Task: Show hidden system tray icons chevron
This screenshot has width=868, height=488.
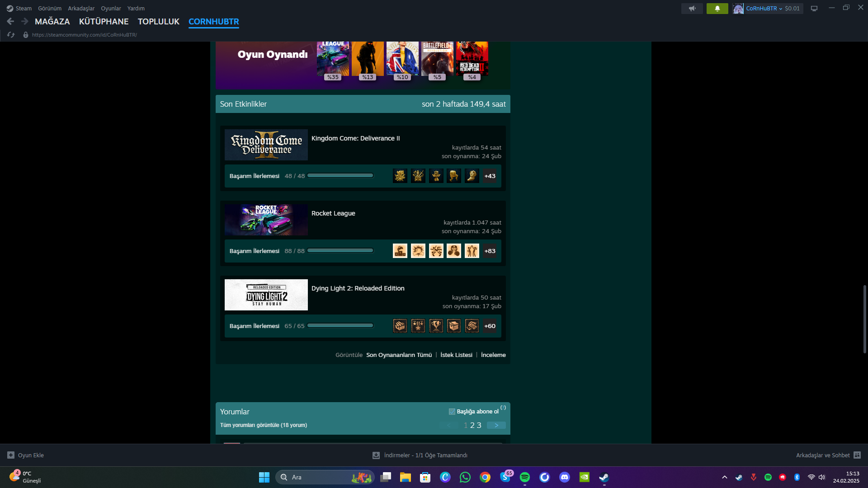Action: pyautogui.click(x=724, y=477)
